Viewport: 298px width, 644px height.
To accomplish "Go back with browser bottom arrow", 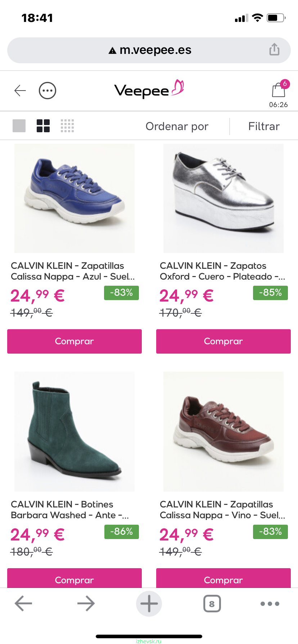I will tap(23, 604).
